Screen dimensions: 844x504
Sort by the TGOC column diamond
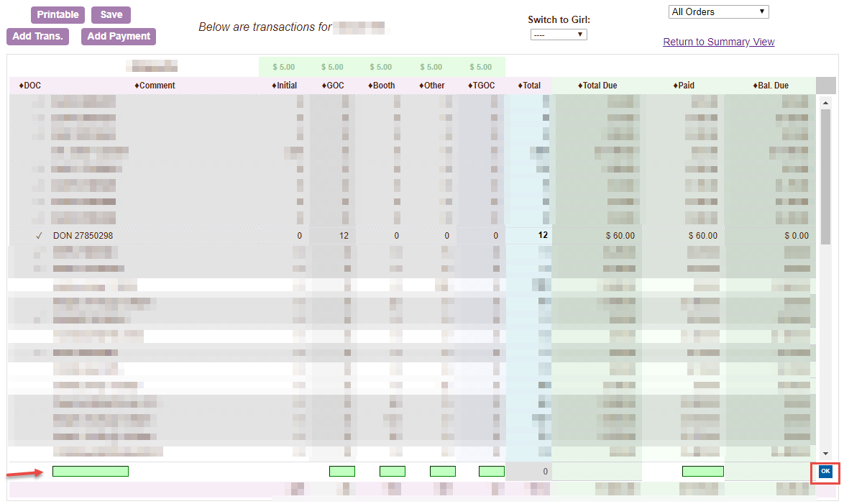pyautogui.click(x=469, y=85)
